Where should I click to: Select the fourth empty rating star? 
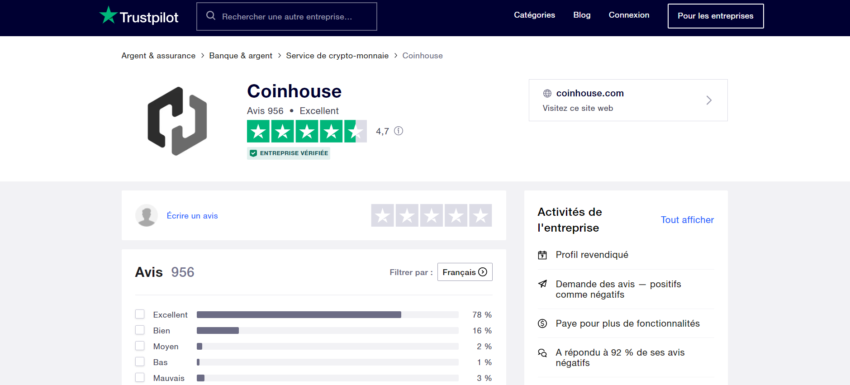(x=456, y=215)
